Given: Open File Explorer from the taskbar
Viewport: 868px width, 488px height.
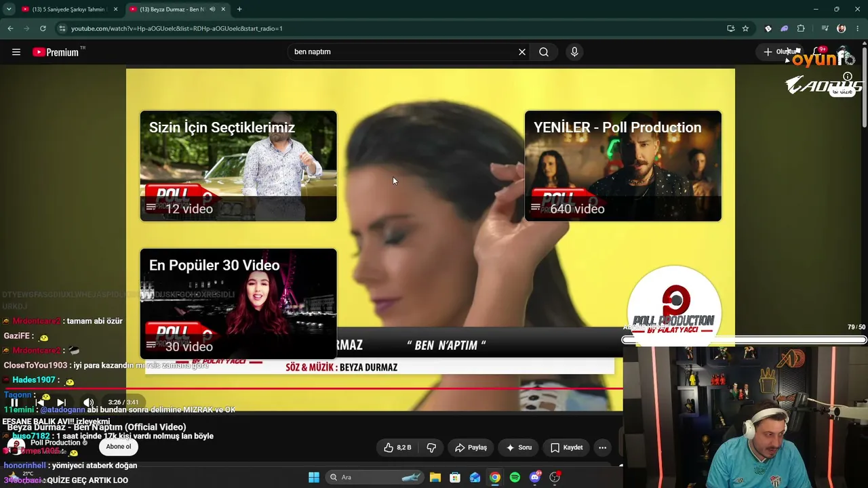Looking at the screenshot, I should [x=435, y=477].
